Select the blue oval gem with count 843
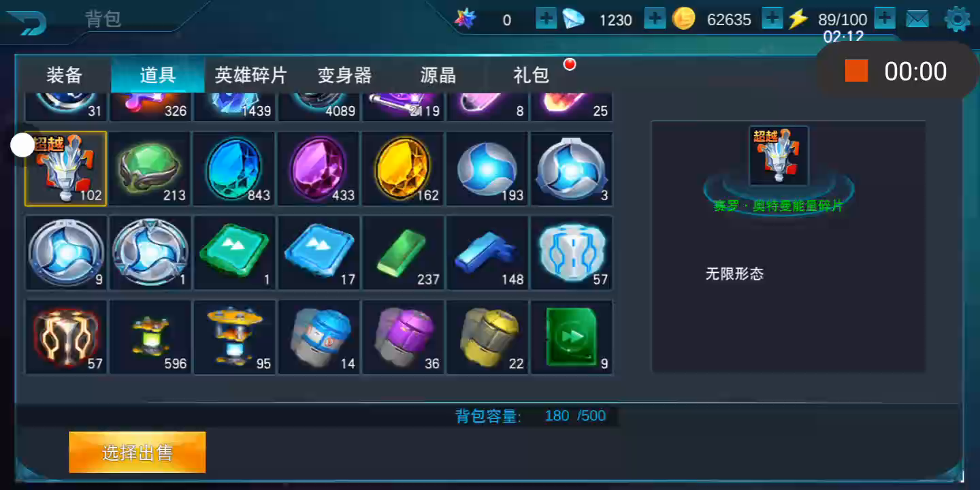Image resolution: width=980 pixels, height=490 pixels. [x=235, y=169]
